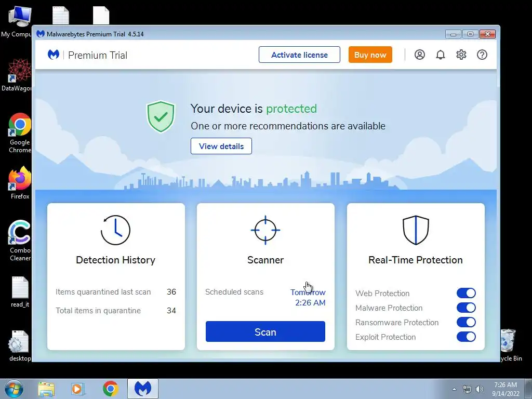Click the network tray icon
The width and height of the screenshot is (532, 399).
coord(467,389)
